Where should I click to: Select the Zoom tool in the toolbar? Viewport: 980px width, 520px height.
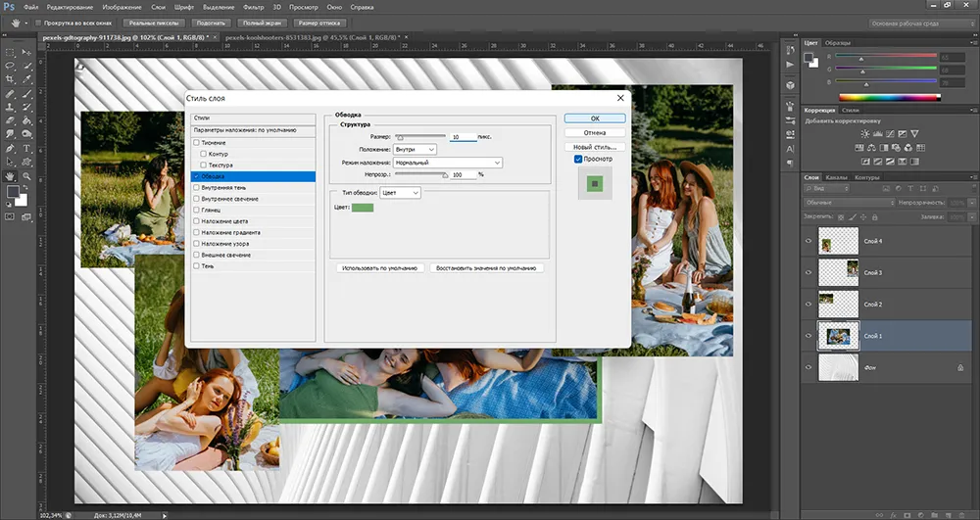tap(26, 176)
